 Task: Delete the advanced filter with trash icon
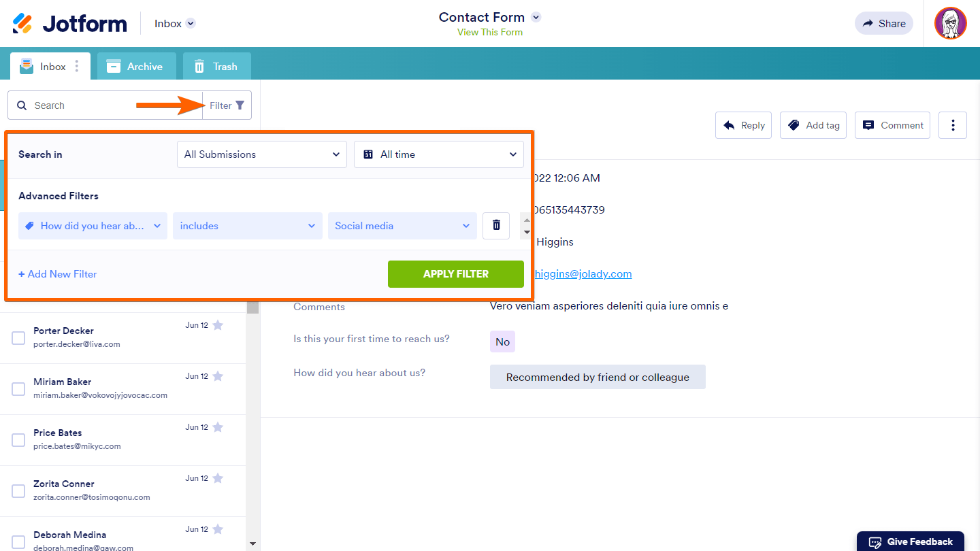[496, 226]
